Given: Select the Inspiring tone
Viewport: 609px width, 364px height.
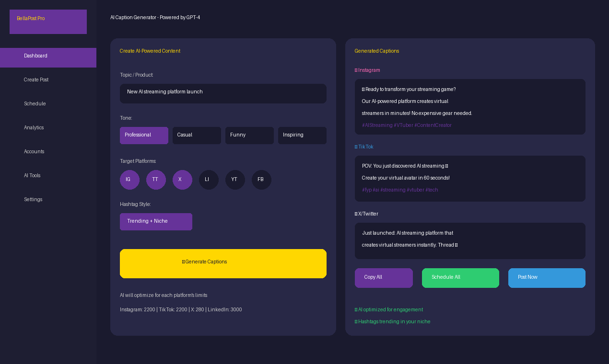Looking at the screenshot, I should pos(302,136).
